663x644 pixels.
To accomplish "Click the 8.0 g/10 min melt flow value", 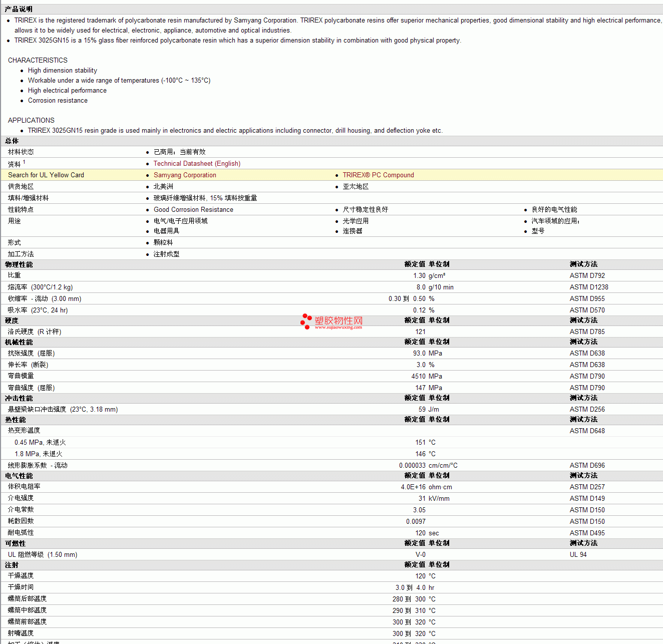I will pos(435,287).
